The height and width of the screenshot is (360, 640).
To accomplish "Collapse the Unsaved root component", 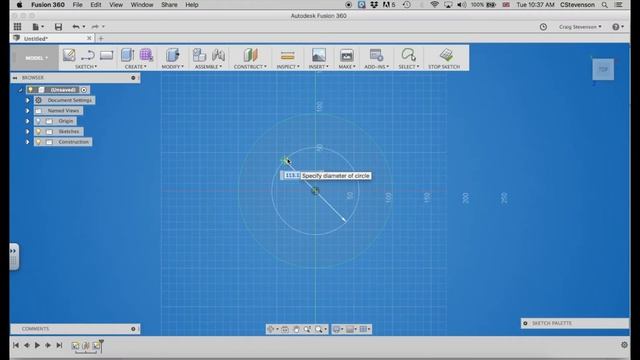I will tap(20, 90).
